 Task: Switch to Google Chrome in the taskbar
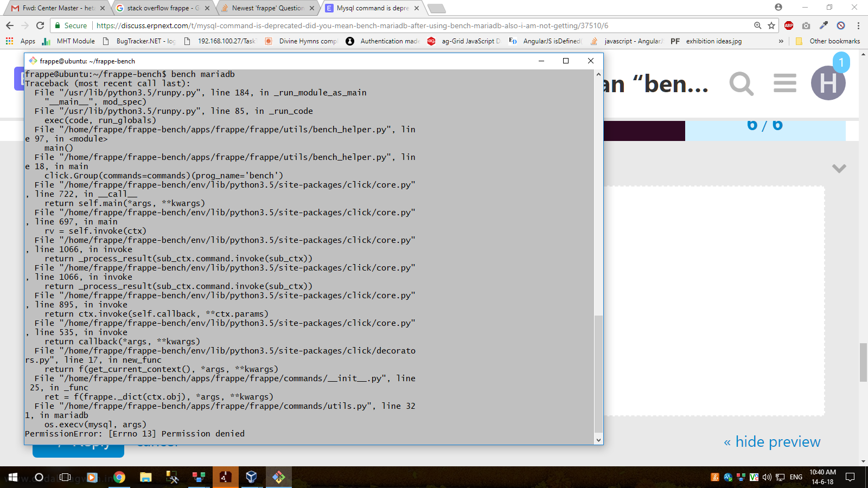pos(119,477)
